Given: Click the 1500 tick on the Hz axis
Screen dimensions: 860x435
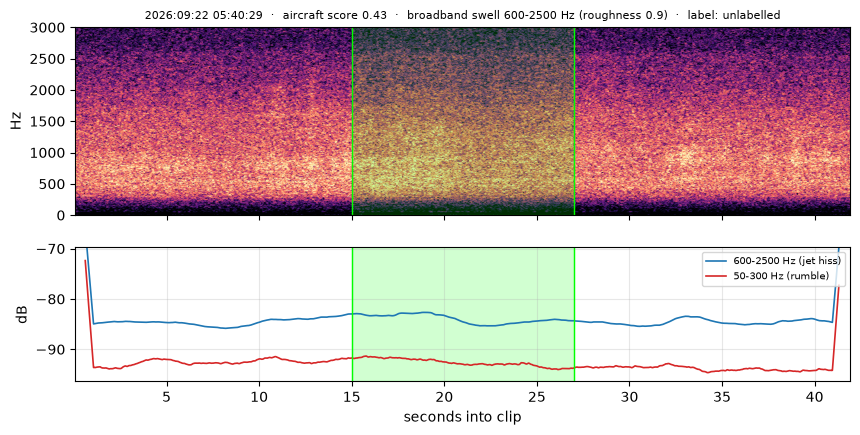Looking at the screenshot, I should click(x=50, y=121).
